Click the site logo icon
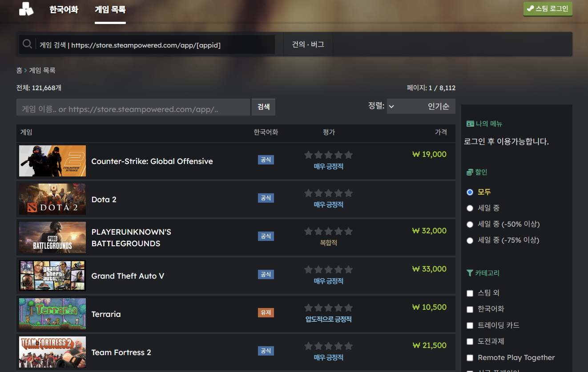Image resolution: width=588 pixels, height=372 pixels. (x=26, y=9)
